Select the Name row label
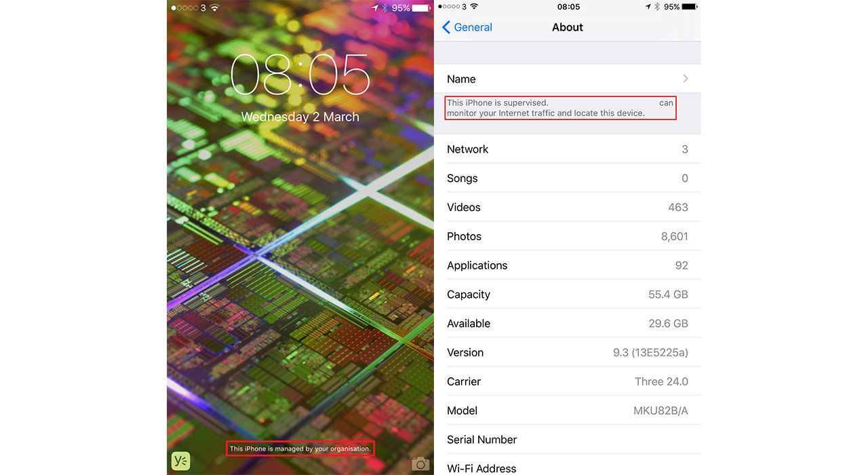 coord(461,79)
